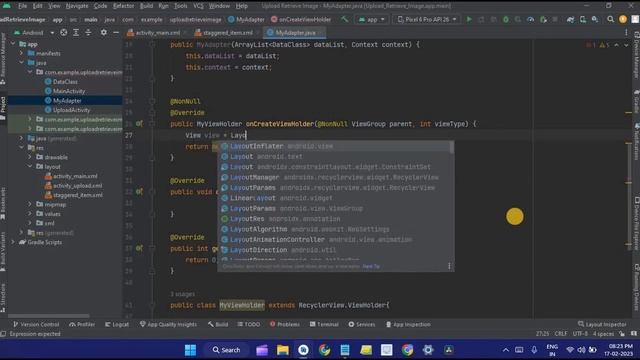Screen dimensions: 640x360
Task: Open the Pixel 6 Pro API 26 device dropdown
Action: (x=427, y=19)
